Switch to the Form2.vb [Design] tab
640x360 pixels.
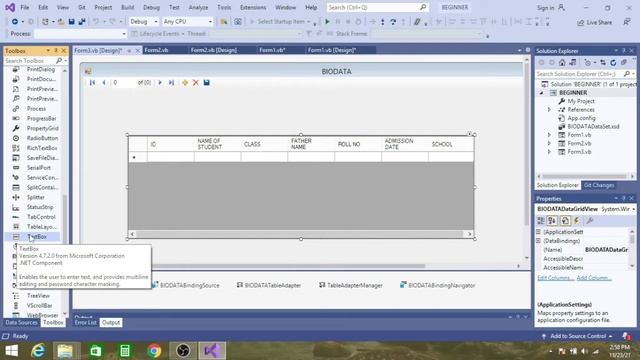click(x=213, y=50)
